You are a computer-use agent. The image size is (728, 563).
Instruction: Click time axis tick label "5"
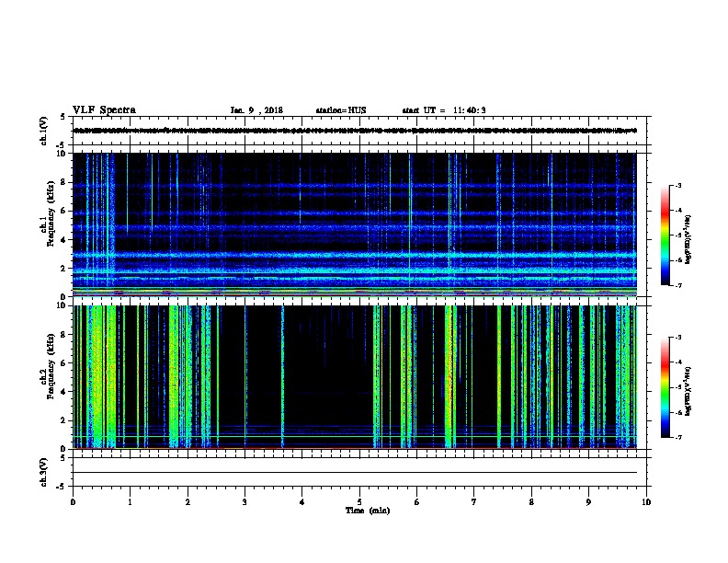359,502
